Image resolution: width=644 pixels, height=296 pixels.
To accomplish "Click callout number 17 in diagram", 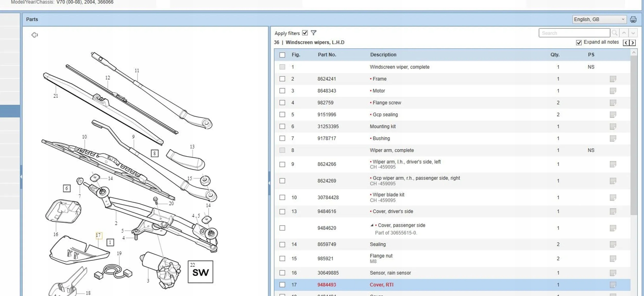I will pos(98,235).
